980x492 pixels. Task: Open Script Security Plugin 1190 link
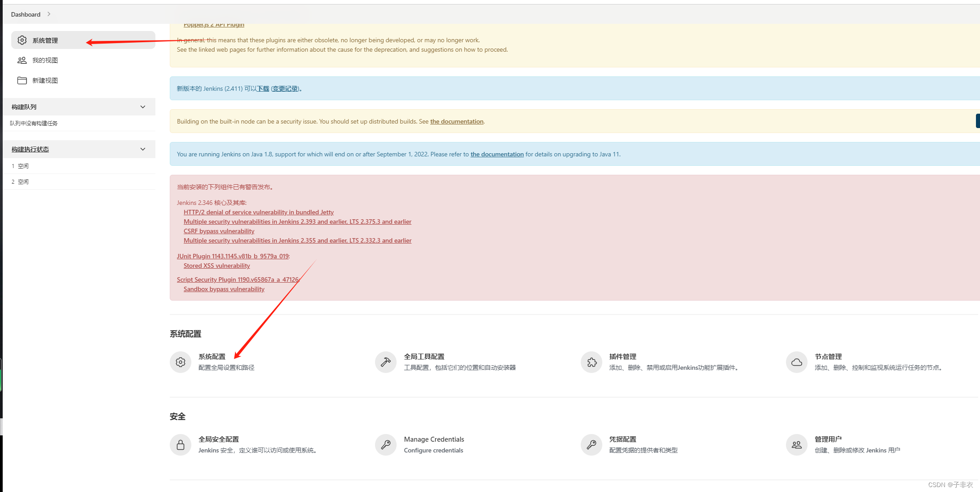(238, 279)
